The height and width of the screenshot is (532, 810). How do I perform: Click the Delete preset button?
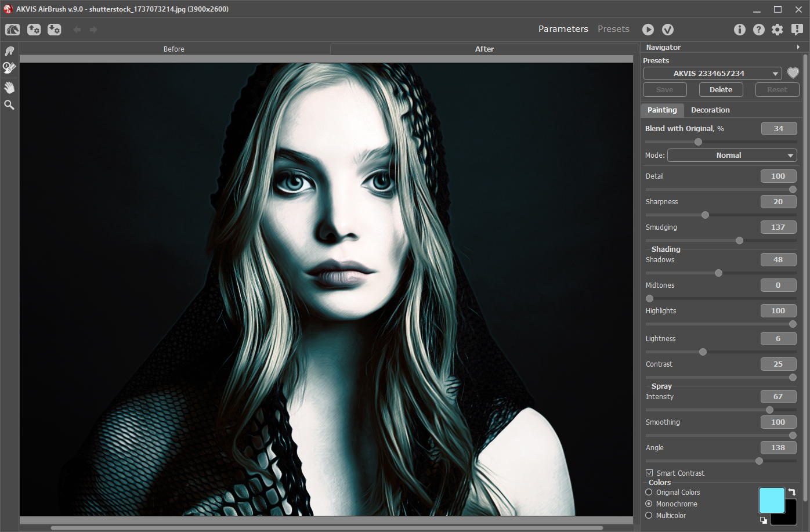pos(721,89)
